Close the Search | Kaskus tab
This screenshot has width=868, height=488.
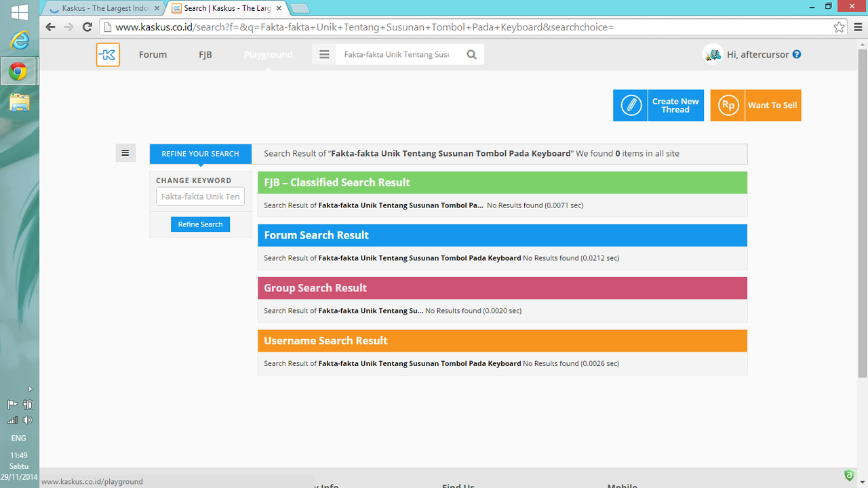pos(279,9)
